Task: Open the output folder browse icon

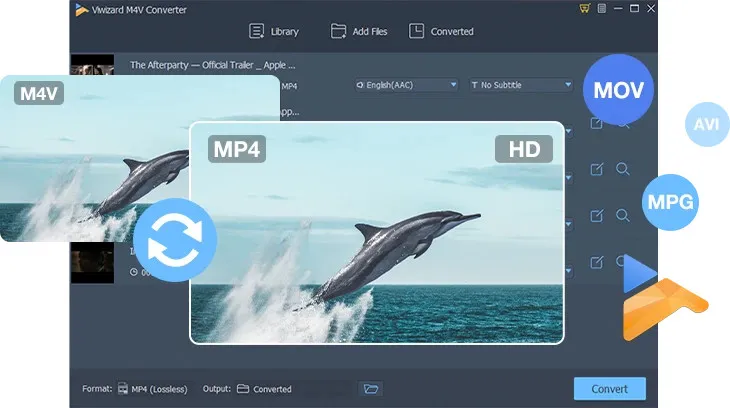Action: pos(371,388)
